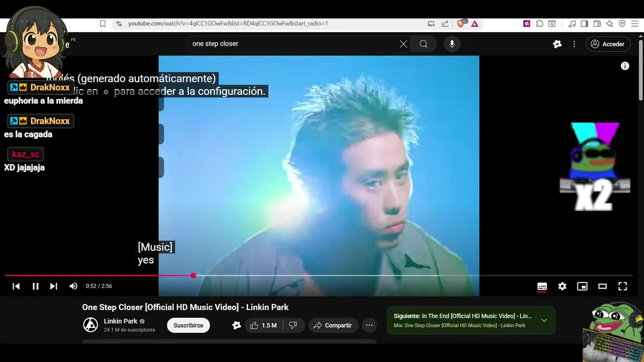
Task: Open the Brave Shields lion icon
Action: click(461, 24)
